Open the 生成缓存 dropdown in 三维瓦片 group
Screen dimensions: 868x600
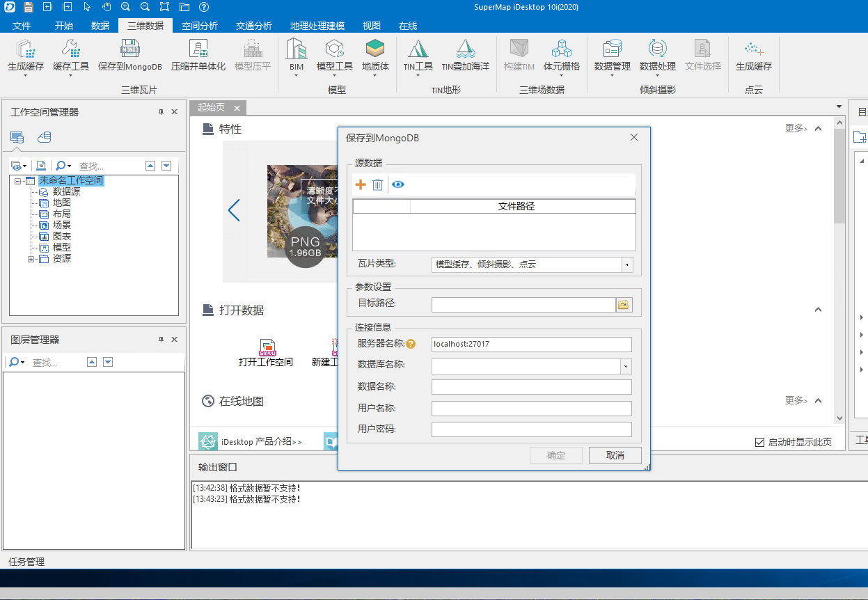(26, 76)
